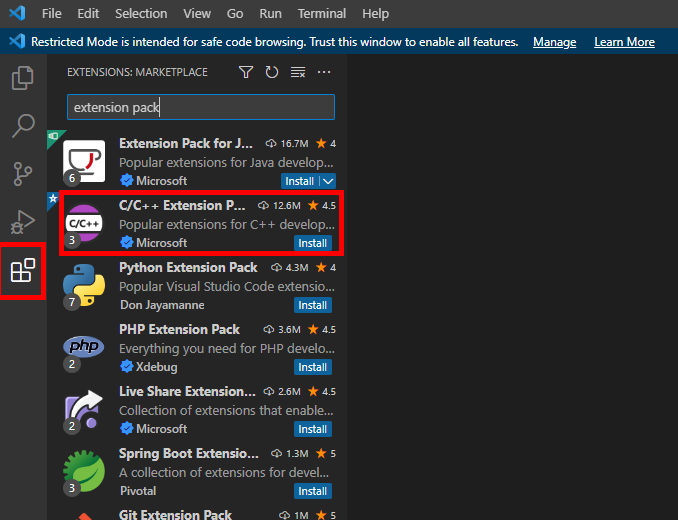Image resolution: width=678 pixels, height=520 pixels.
Task: Open the Run menu
Action: pyautogui.click(x=270, y=13)
